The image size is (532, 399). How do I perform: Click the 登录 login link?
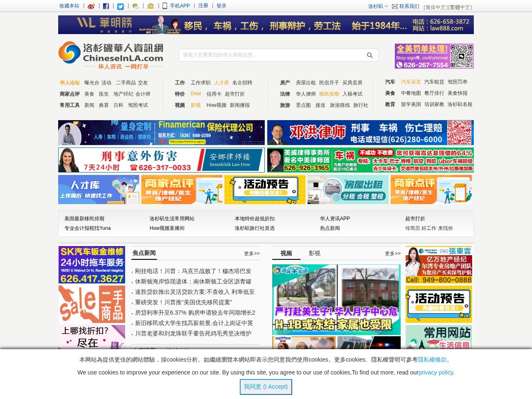point(222,6)
